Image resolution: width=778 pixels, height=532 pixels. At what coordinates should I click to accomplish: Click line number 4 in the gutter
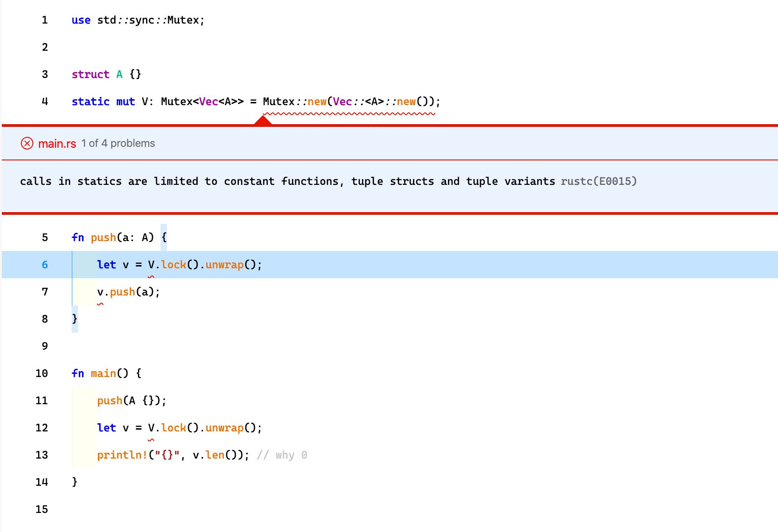[x=44, y=102]
